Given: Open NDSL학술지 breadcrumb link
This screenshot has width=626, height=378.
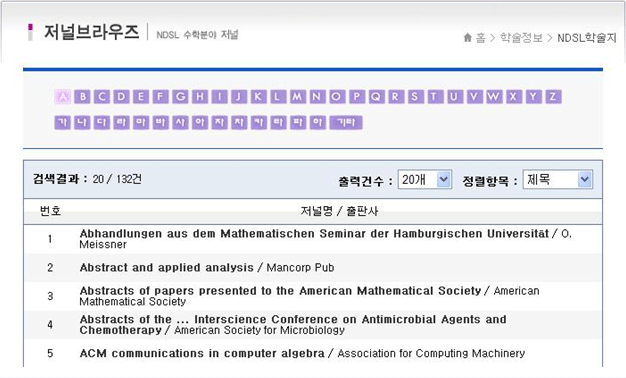Looking at the screenshot, I should coord(587,38).
